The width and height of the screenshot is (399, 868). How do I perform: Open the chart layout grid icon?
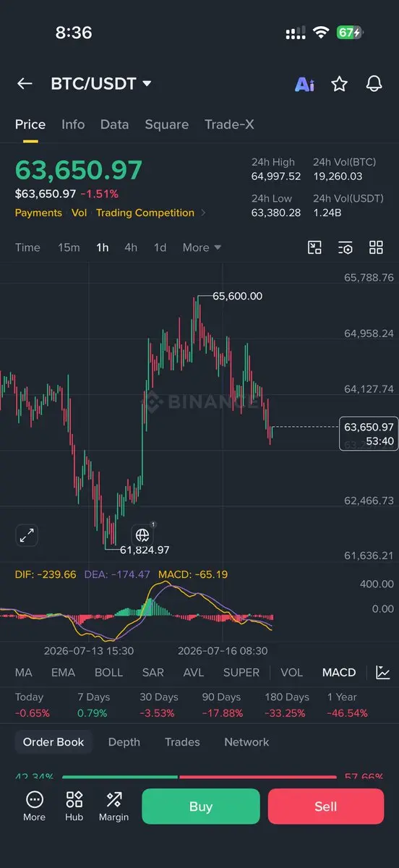tap(376, 248)
